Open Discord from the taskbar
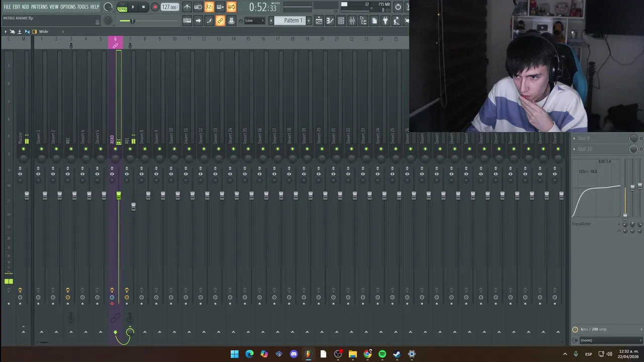644x362 pixels. [x=294, y=354]
